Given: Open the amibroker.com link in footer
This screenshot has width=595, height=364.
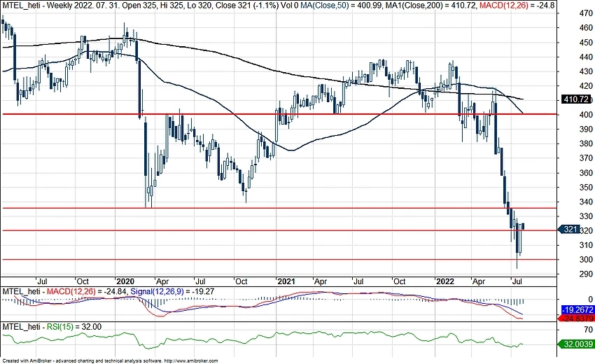Looking at the screenshot, I should pyautogui.click(x=191, y=361).
